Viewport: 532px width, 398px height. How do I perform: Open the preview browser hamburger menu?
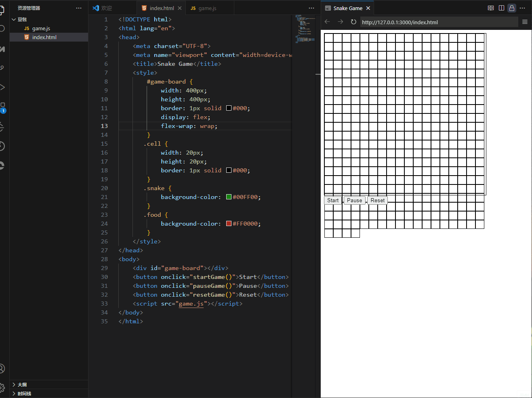[x=525, y=22]
